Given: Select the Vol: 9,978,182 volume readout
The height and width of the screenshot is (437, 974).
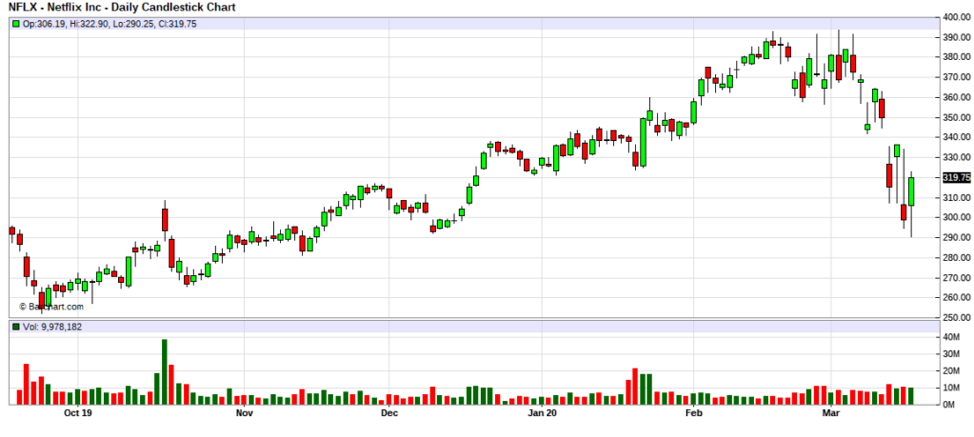Looking at the screenshot, I should [52, 327].
